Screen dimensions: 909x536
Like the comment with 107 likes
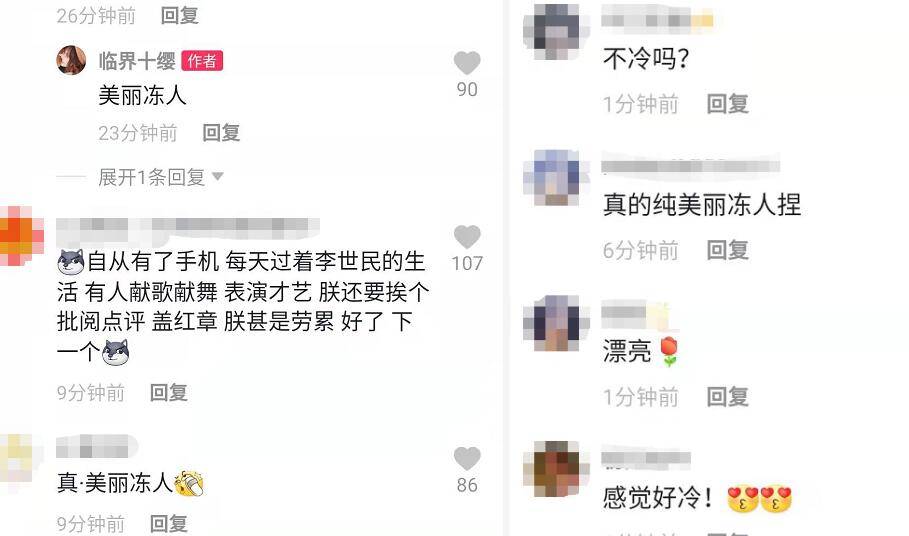(467, 236)
